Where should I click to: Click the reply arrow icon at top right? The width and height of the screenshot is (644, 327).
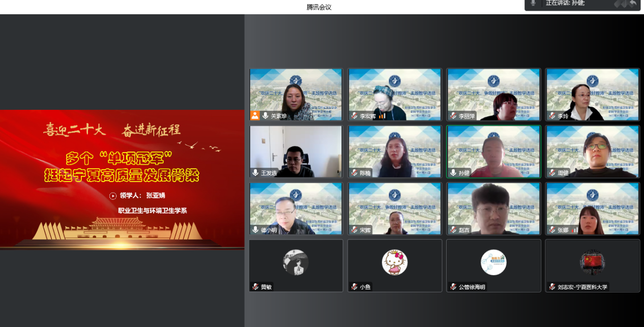click(x=632, y=3)
